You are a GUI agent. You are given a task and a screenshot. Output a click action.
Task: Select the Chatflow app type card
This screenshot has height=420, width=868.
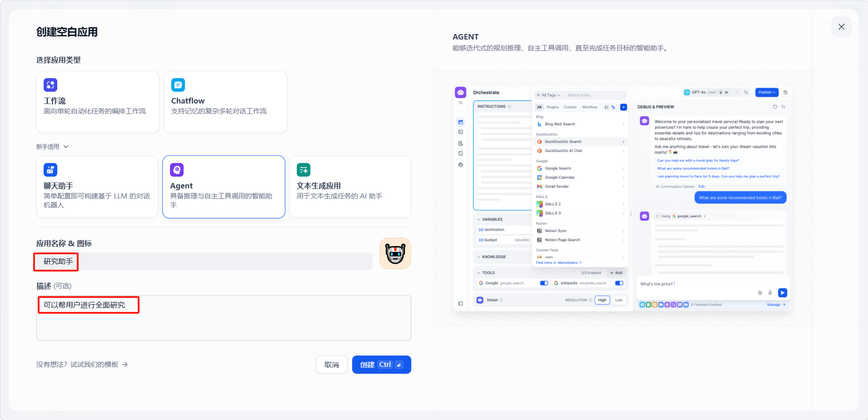pyautogui.click(x=225, y=102)
